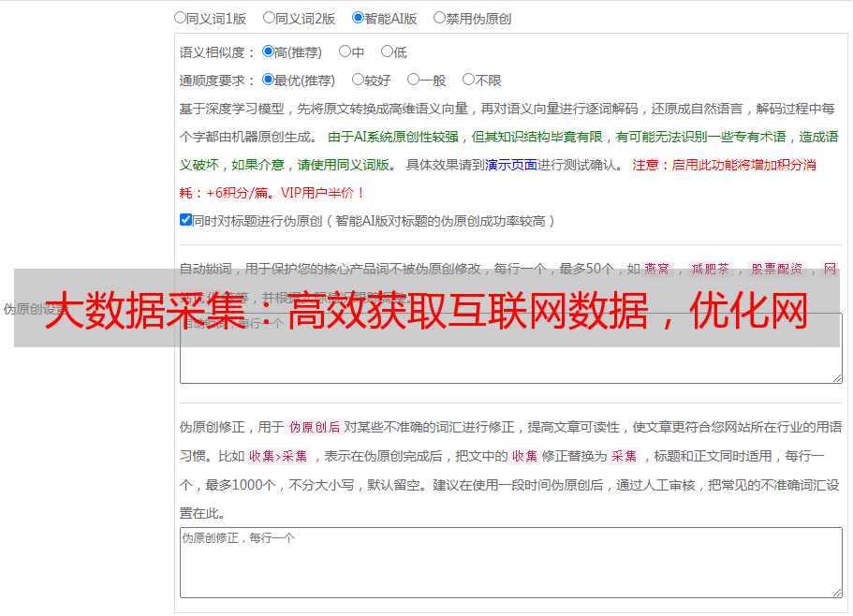Click the 通顺度要求 label

coord(217,81)
